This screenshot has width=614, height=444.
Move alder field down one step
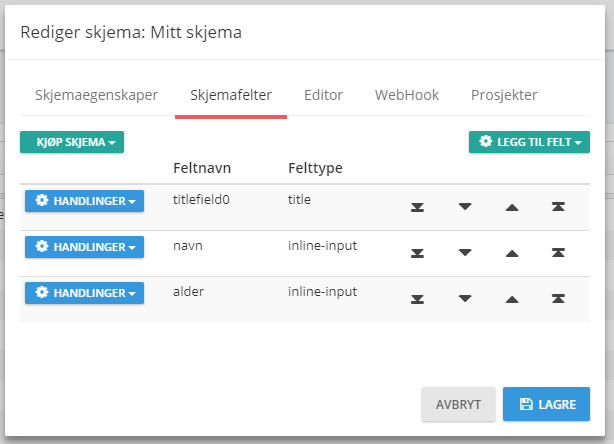click(465, 299)
